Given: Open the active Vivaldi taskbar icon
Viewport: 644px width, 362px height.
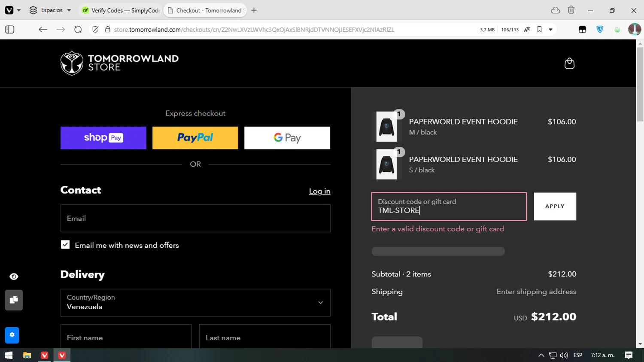Looking at the screenshot, I should tap(62, 355).
